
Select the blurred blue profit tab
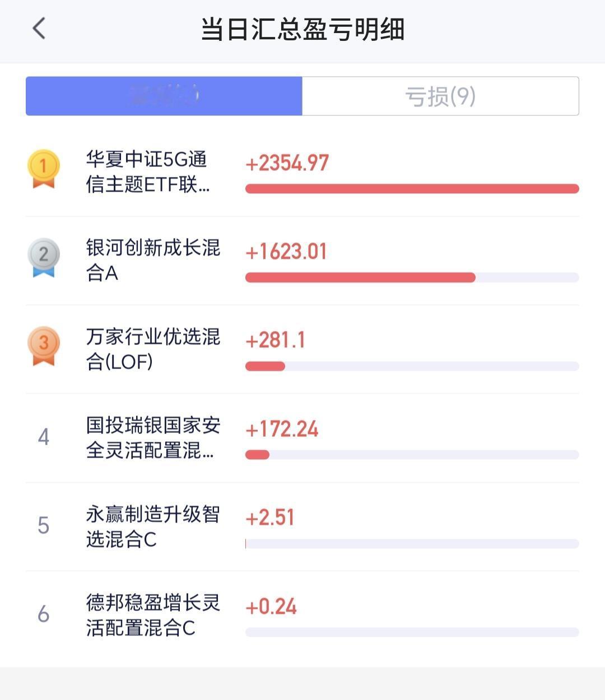(x=164, y=96)
